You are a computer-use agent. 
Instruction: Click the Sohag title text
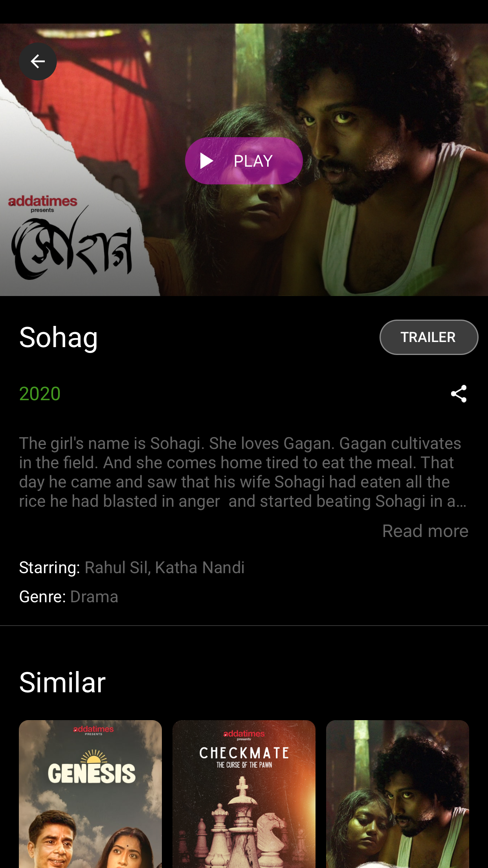(x=59, y=337)
